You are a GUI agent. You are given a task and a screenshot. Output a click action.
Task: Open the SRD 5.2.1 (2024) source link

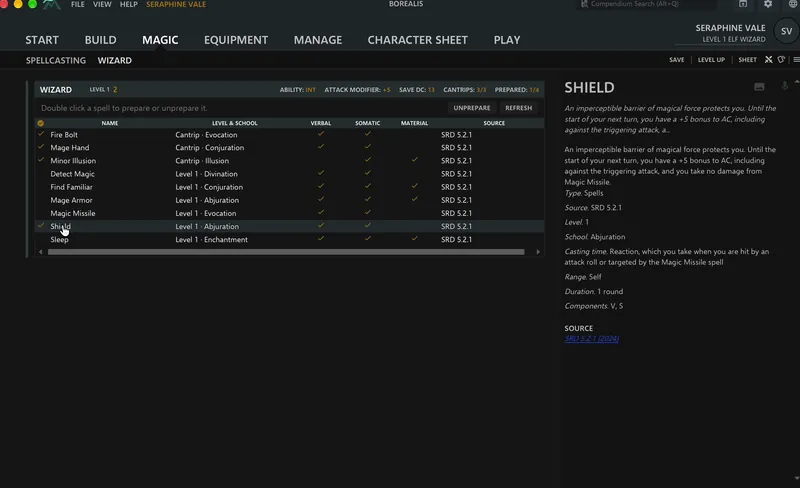pos(591,338)
